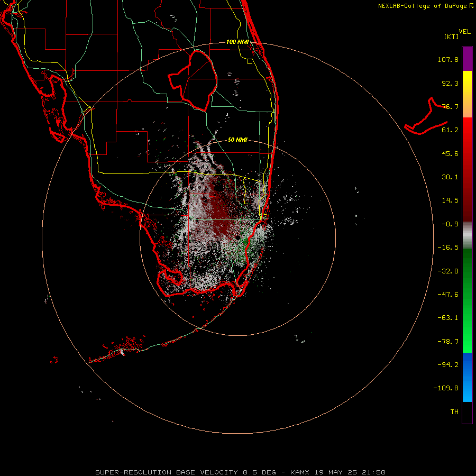The width and height of the screenshot is (476, 476).
Task: Click the NEXLAB-College of DuPage label
Action: pos(425,6)
